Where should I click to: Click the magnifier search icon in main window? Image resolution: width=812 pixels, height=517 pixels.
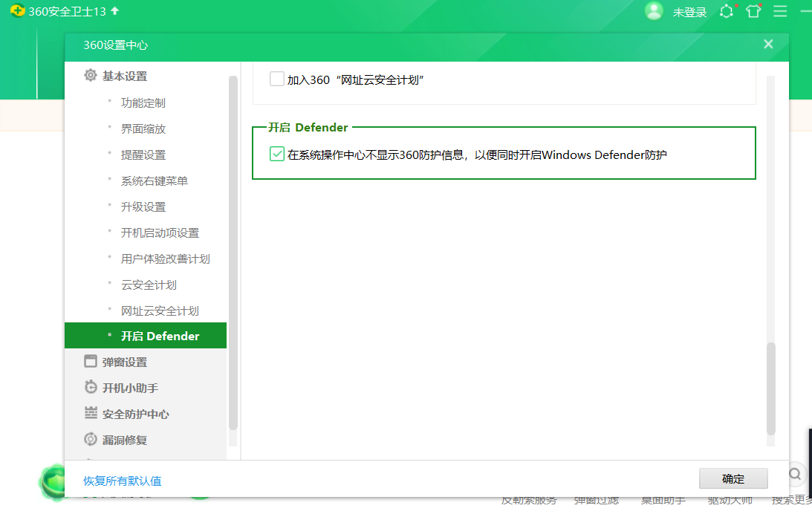(794, 473)
